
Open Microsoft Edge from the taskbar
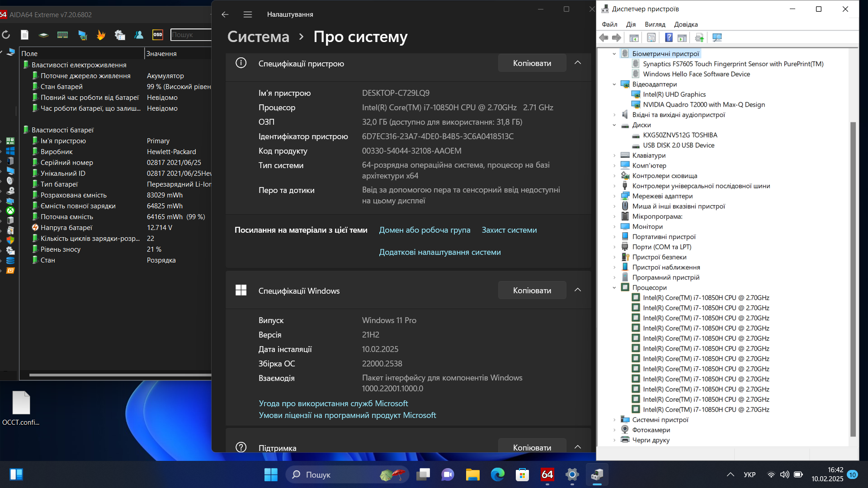497,474
